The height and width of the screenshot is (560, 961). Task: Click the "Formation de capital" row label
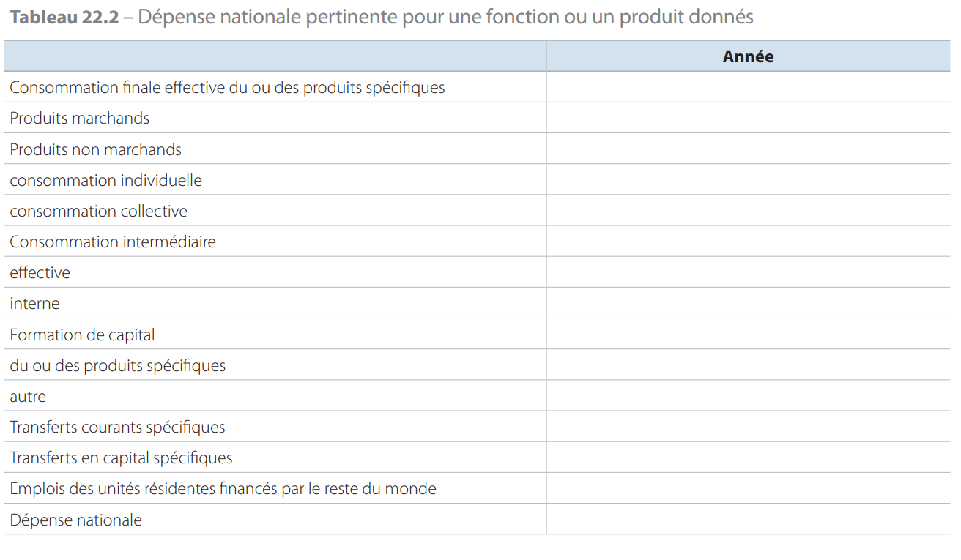pos(83,335)
